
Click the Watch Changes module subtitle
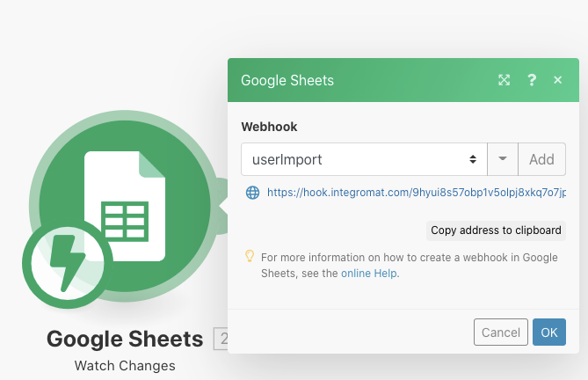point(125,365)
